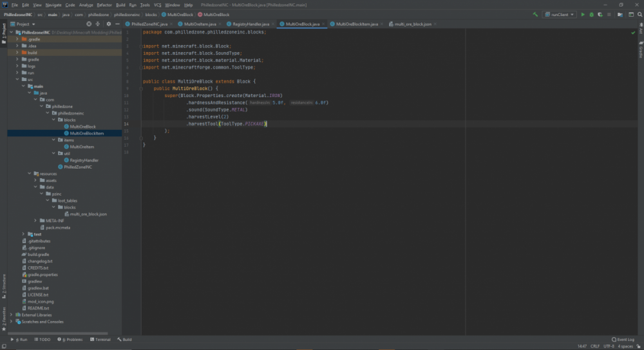Click the locate-in-project target icon

tap(89, 24)
